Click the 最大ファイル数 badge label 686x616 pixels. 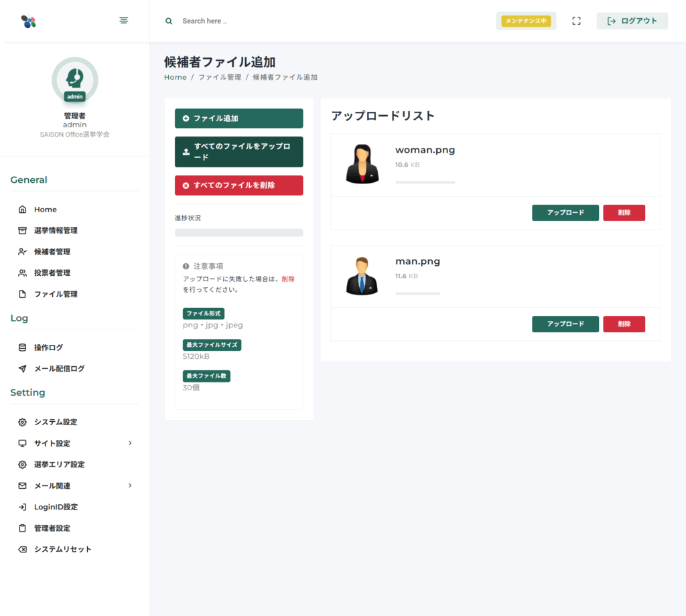click(x=206, y=376)
